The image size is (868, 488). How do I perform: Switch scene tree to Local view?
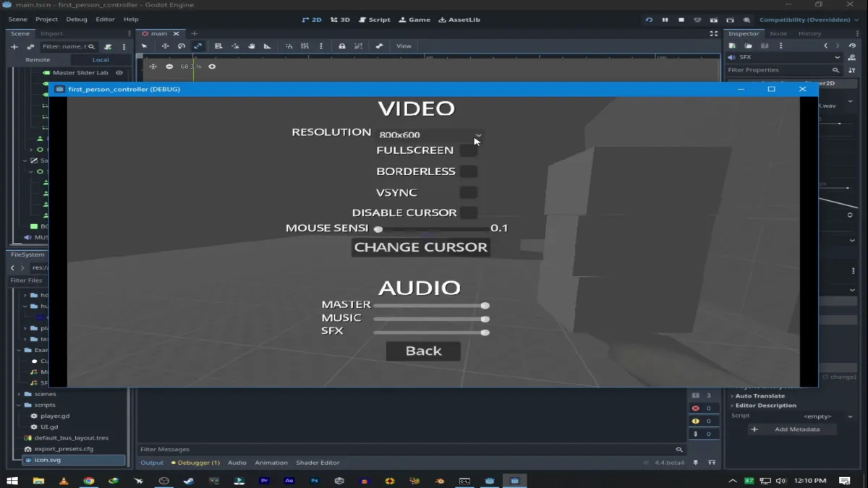101,60
